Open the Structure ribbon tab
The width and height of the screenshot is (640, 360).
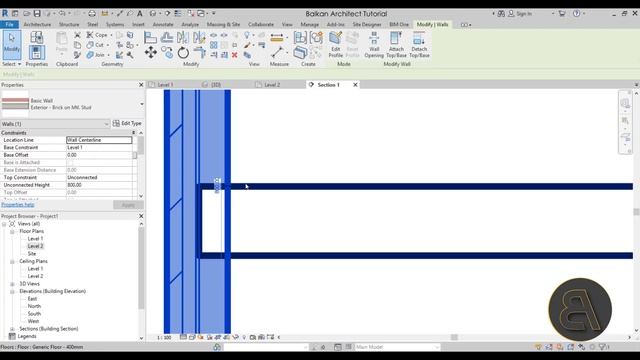coord(69,24)
